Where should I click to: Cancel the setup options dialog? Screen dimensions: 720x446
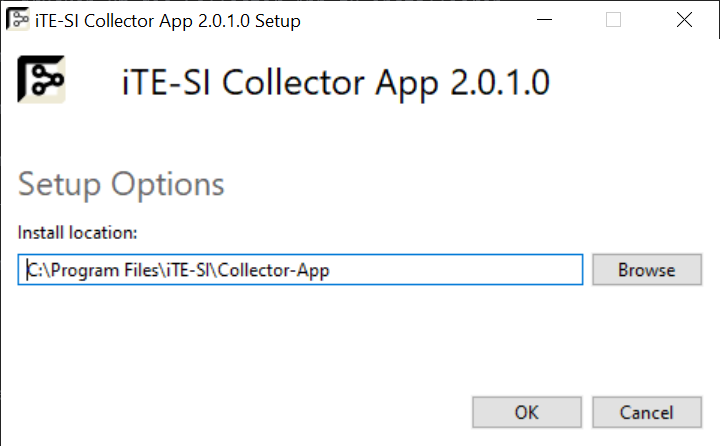pos(646,412)
